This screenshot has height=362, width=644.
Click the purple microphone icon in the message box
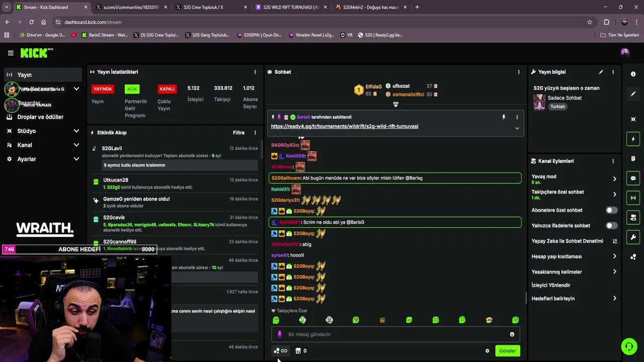click(x=280, y=334)
